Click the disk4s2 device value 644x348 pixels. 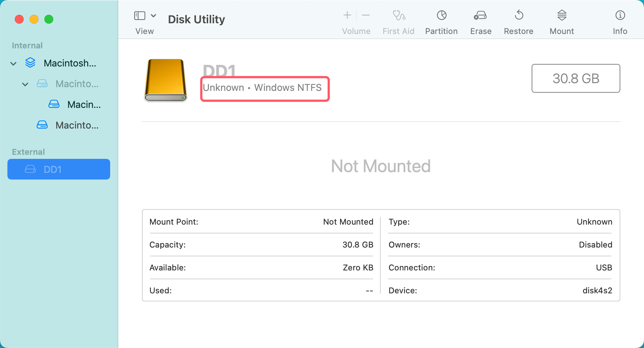[597, 291]
